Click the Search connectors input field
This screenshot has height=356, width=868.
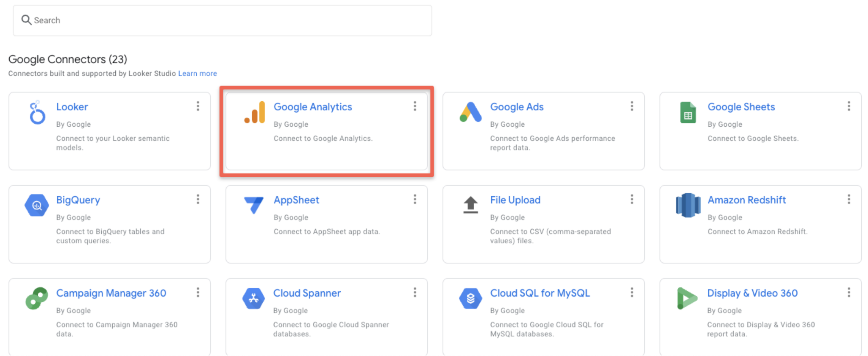pos(229,20)
